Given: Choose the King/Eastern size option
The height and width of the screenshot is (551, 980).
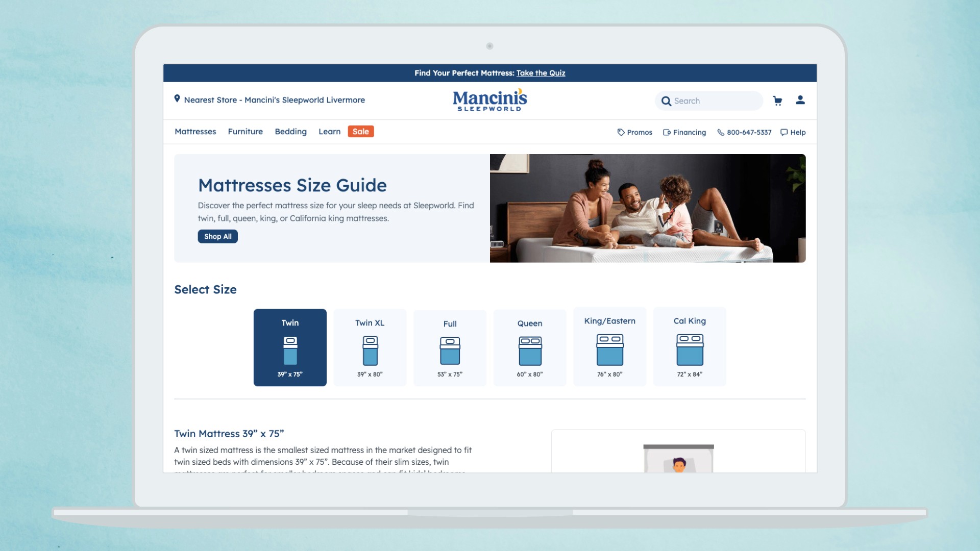Looking at the screenshot, I should (x=609, y=346).
